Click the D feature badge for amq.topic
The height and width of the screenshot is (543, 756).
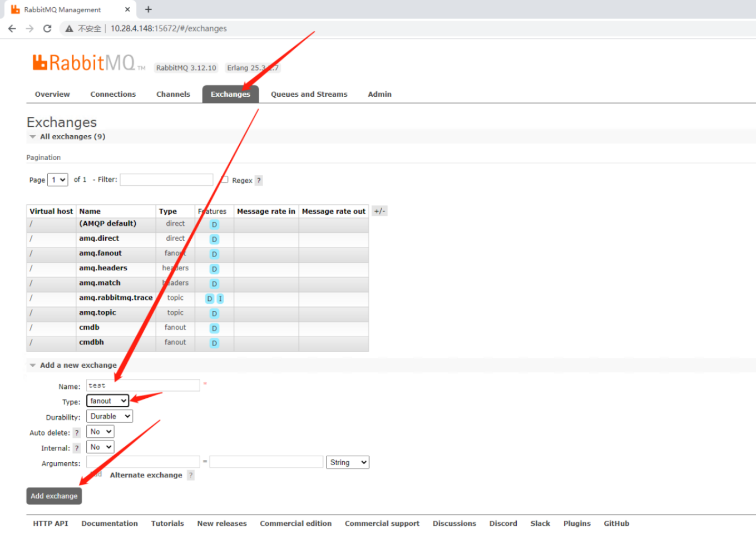214,314
